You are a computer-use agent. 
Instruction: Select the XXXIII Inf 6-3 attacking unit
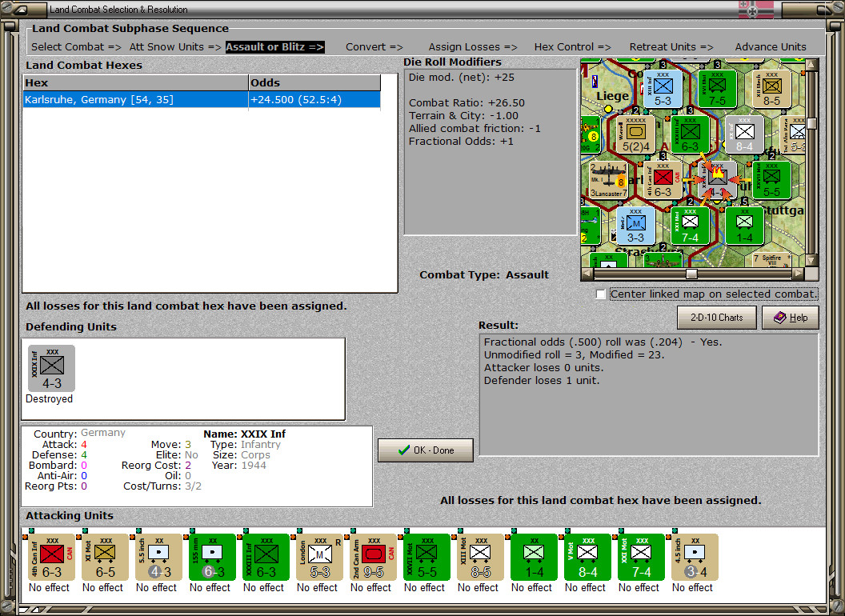click(266, 558)
